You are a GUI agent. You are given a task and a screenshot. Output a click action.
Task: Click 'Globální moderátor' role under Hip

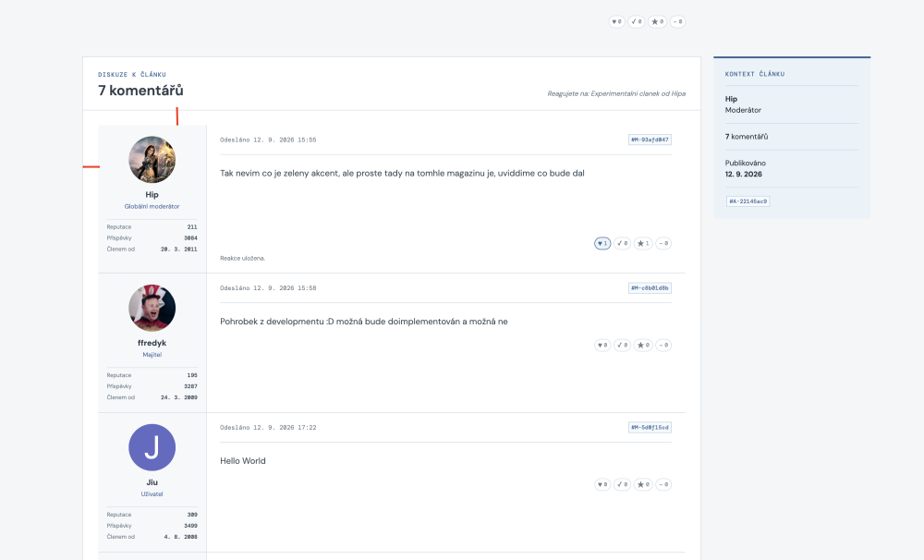tap(152, 206)
